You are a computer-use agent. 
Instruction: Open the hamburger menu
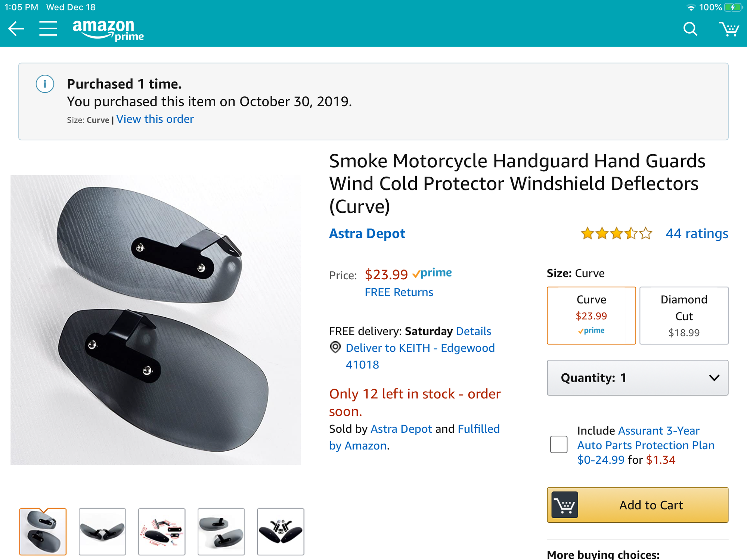48,29
